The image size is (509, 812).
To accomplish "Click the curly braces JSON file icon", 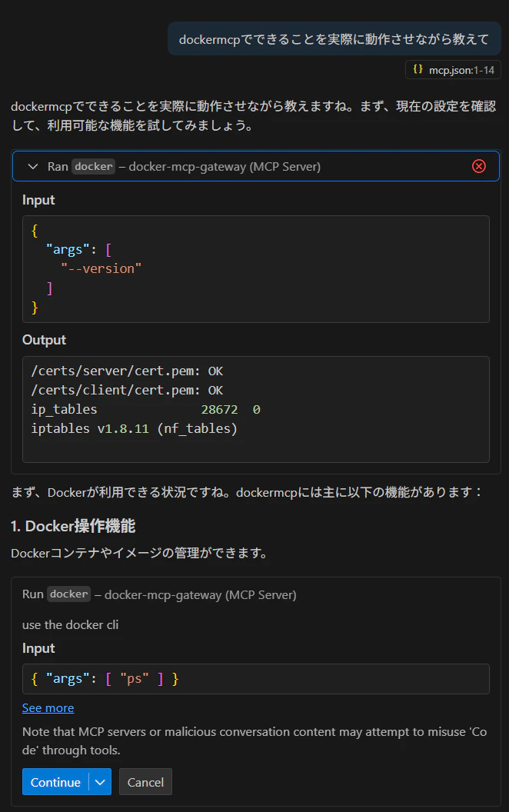I will [418, 69].
